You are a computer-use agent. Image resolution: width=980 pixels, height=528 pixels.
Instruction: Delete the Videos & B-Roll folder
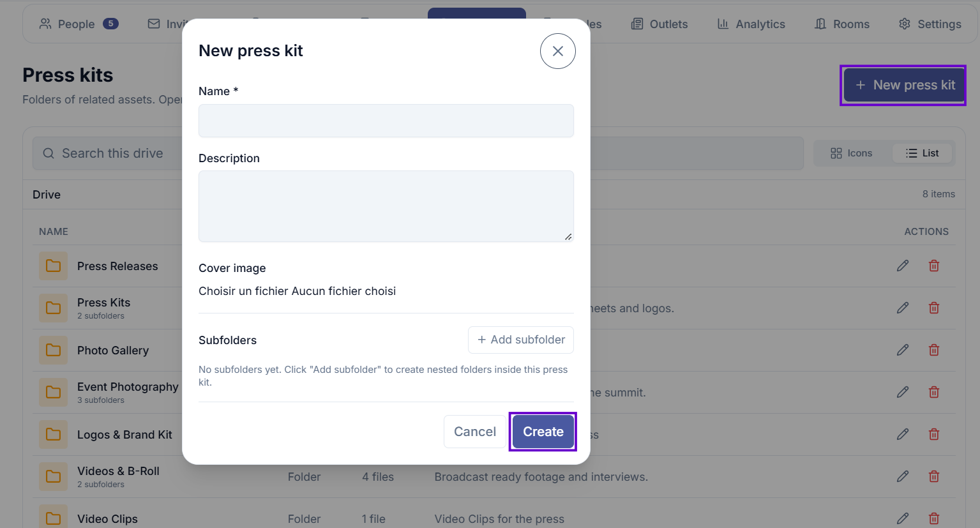pos(933,476)
